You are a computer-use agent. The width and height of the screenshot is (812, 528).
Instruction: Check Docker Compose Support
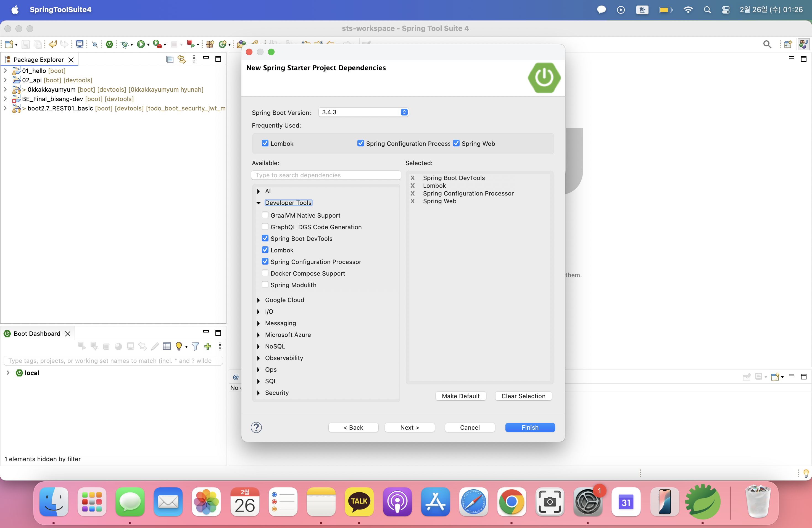(x=265, y=273)
